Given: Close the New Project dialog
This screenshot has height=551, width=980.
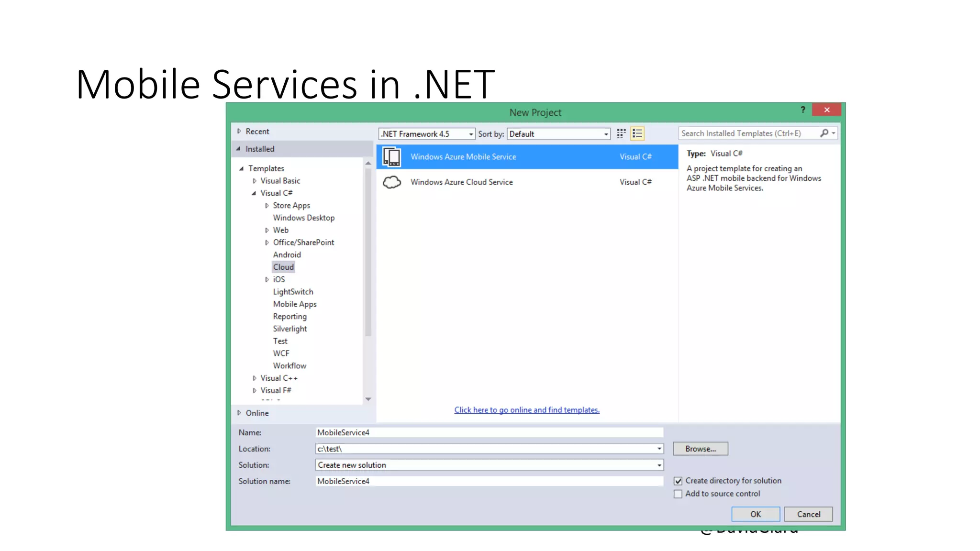Looking at the screenshot, I should (x=826, y=110).
